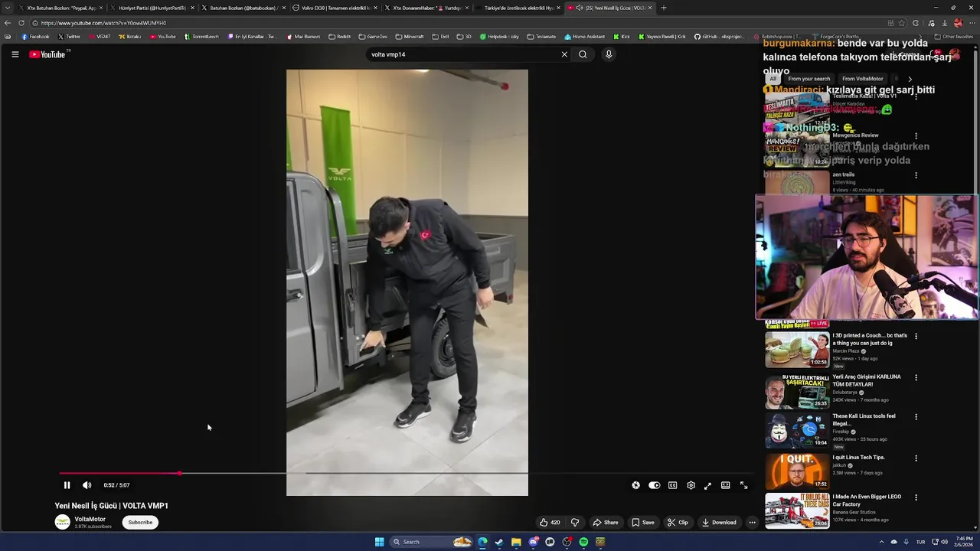
Task: Click the Download button
Action: point(719,523)
